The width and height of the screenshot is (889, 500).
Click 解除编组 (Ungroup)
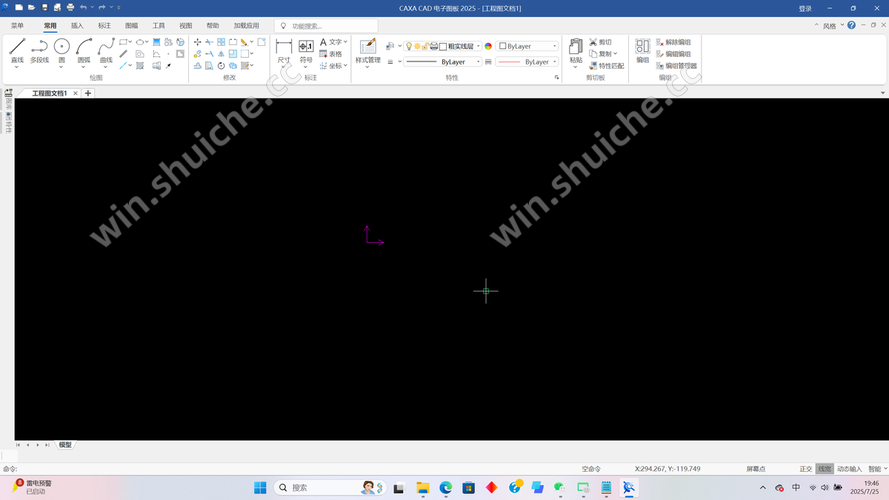674,42
